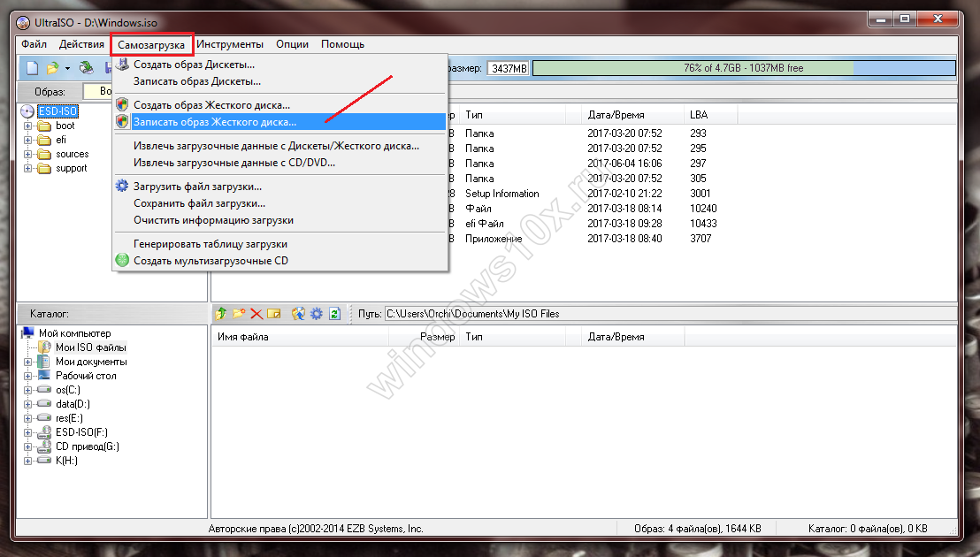Expand the boot folder node
This screenshot has width=980, height=557.
click(x=27, y=126)
